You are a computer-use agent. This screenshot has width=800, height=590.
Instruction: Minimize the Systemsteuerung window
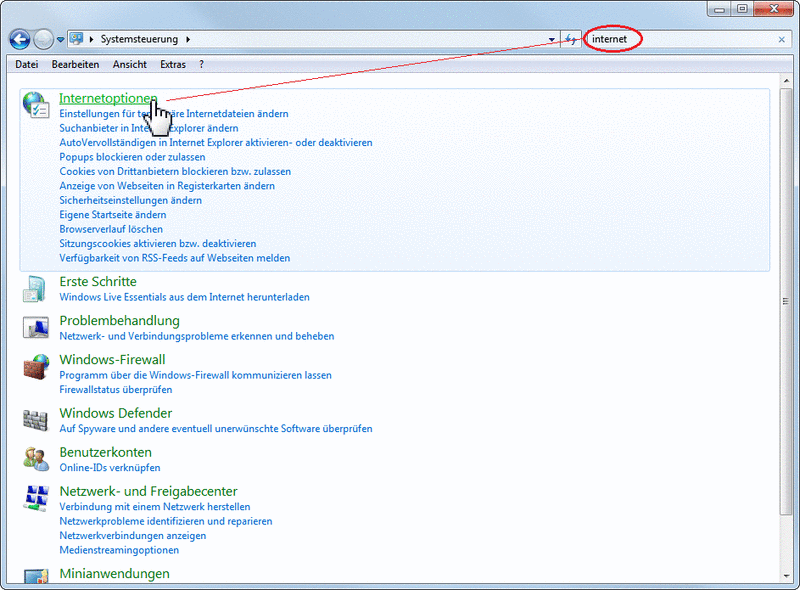(x=720, y=9)
